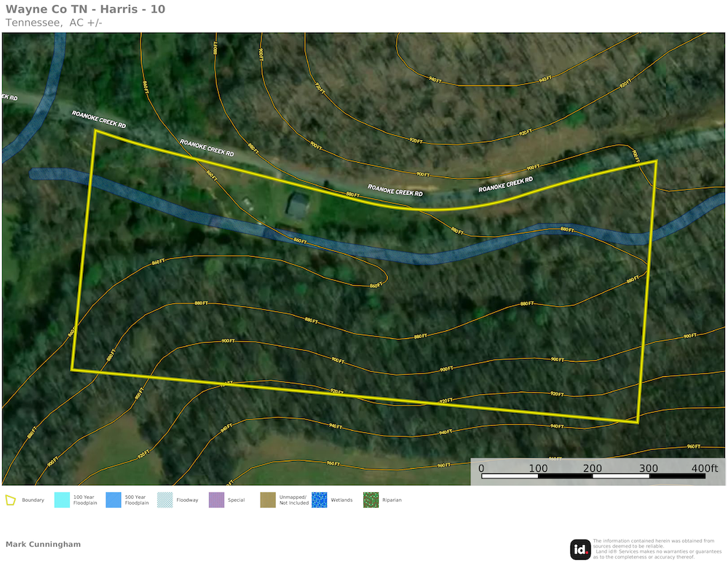728x563 pixels.
Task: Click the Land id logo
Action: 580,550
